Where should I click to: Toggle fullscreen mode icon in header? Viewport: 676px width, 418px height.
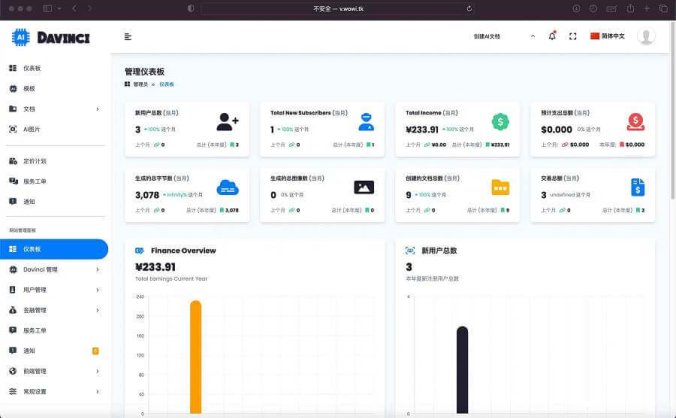click(x=573, y=36)
